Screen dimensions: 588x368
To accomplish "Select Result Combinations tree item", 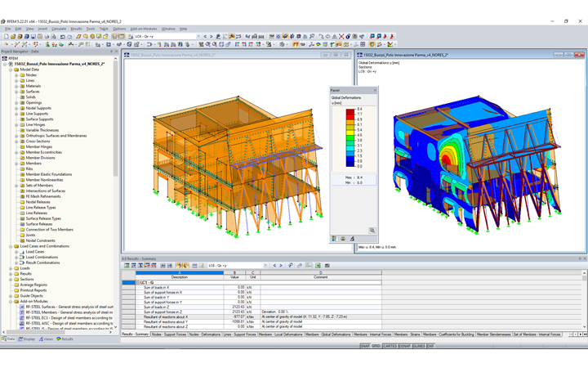I will (42, 263).
